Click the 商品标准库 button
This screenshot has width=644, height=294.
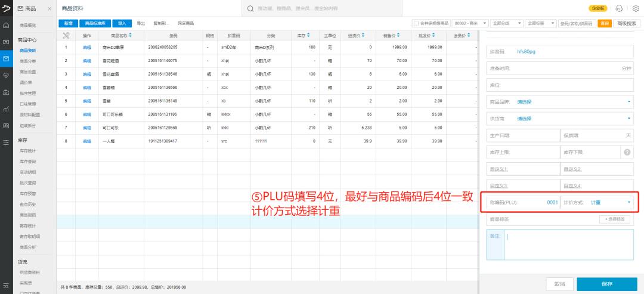(x=95, y=23)
